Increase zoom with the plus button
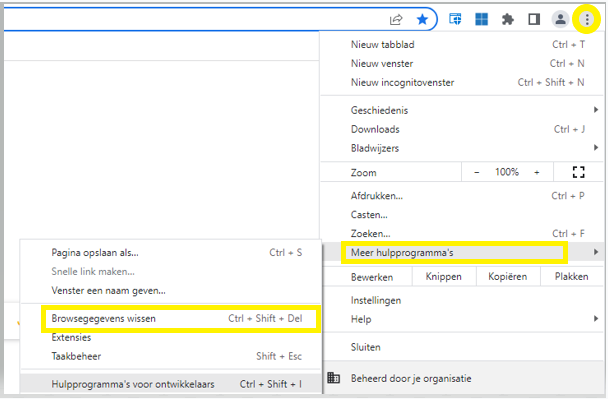 (537, 172)
